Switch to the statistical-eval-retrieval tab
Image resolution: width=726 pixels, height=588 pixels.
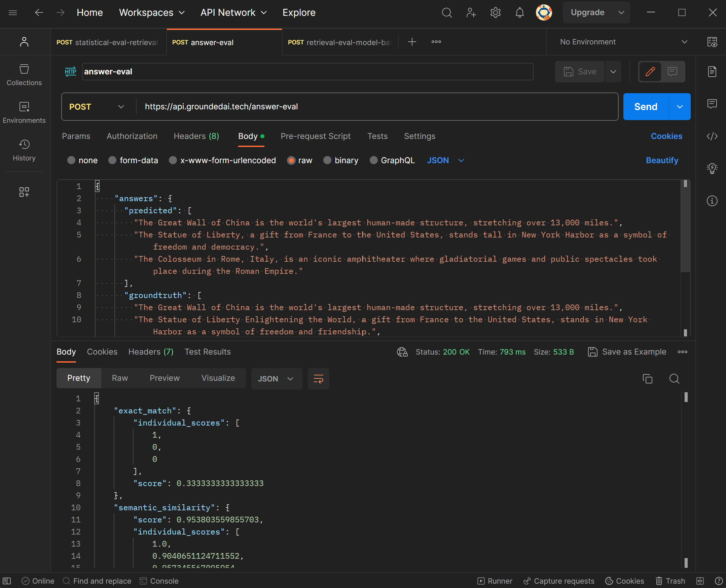click(108, 42)
